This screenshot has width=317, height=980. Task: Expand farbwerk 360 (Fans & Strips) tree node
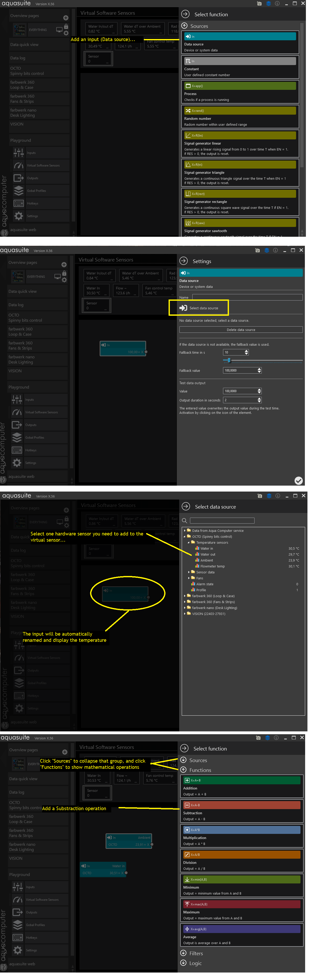point(185,602)
